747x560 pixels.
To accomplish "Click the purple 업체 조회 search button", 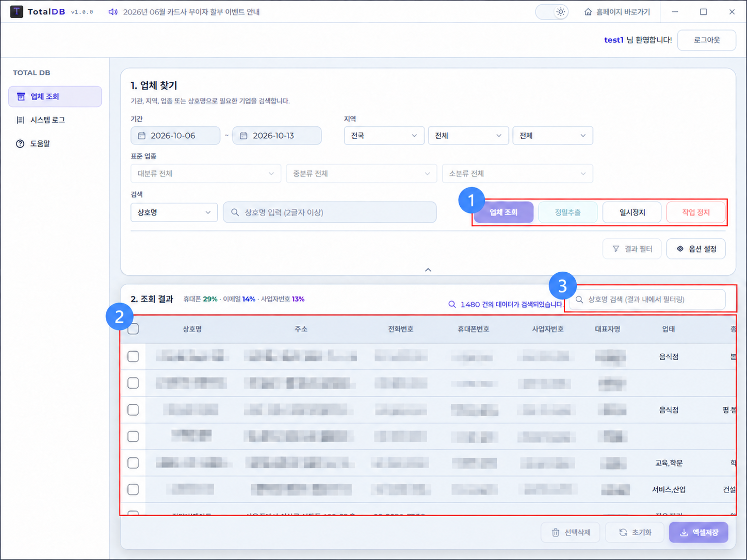I will pyautogui.click(x=504, y=212).
